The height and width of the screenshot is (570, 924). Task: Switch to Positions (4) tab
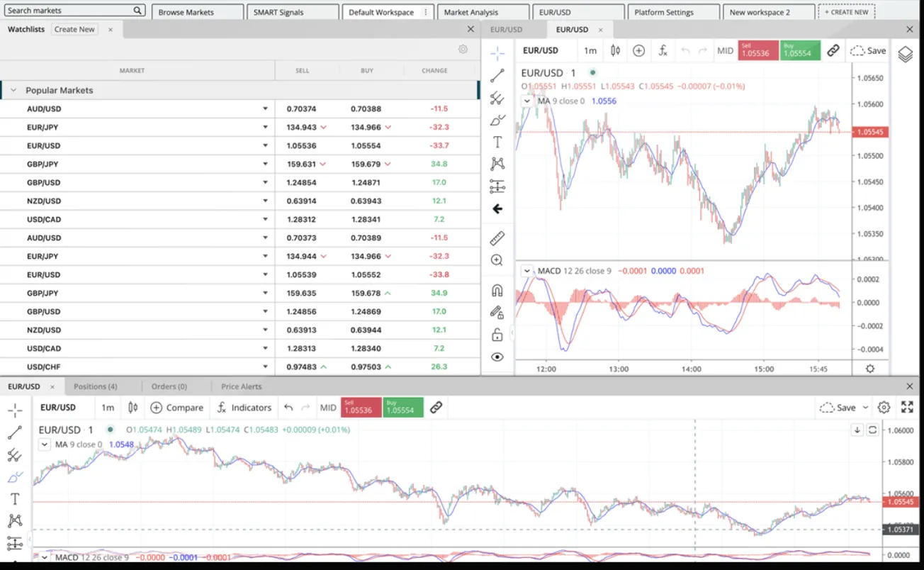coord(96,386)
